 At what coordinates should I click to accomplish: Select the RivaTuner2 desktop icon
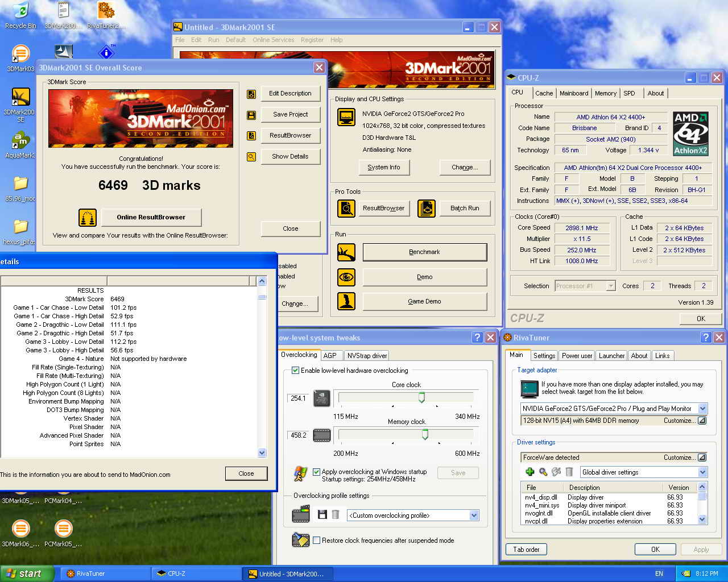(106, 15)
